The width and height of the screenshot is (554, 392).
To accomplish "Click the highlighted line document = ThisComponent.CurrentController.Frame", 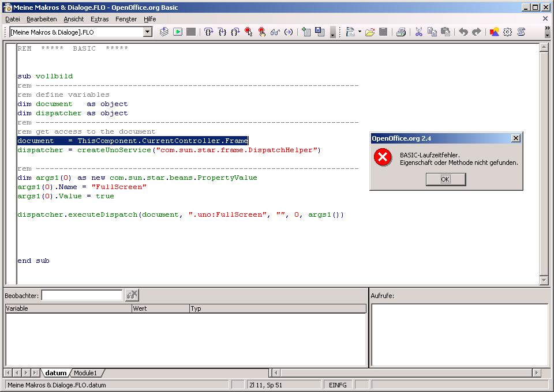I will 133,141.
